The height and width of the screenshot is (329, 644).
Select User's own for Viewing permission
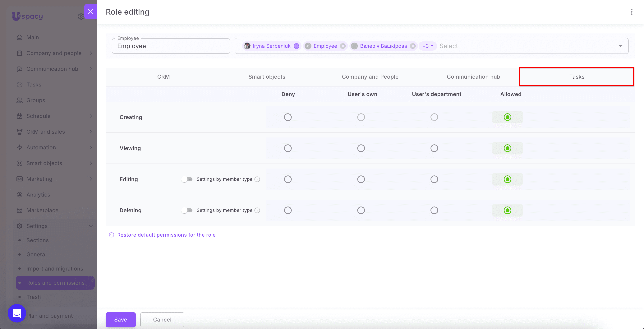tap(361, 148)
